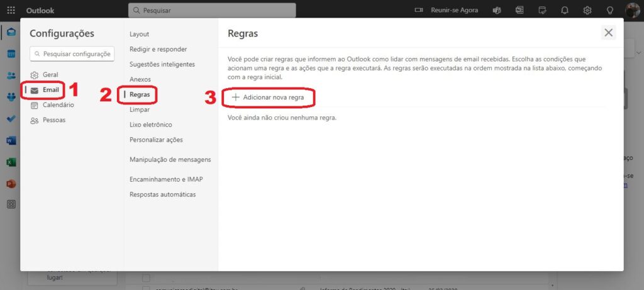
Task: Open the To Do checkmark app
Action: (11, 118)
